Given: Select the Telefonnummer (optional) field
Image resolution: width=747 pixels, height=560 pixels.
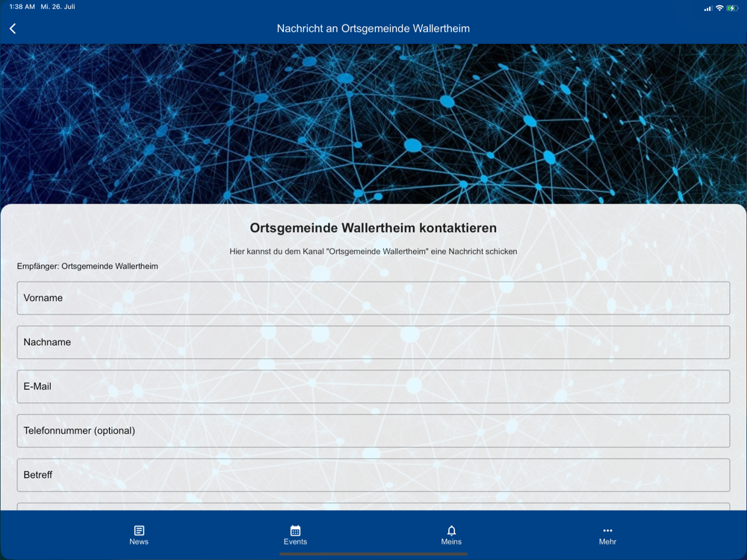Looking at the screenshot, I should click(373, 431).
